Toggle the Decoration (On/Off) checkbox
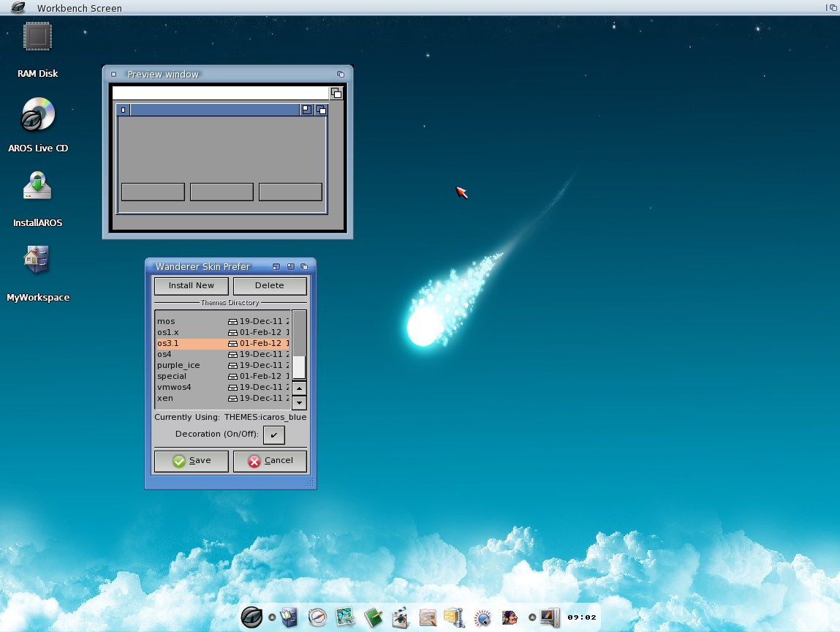Image resolution: width=840 pixels, height=632 pixels. coord(273,434)
